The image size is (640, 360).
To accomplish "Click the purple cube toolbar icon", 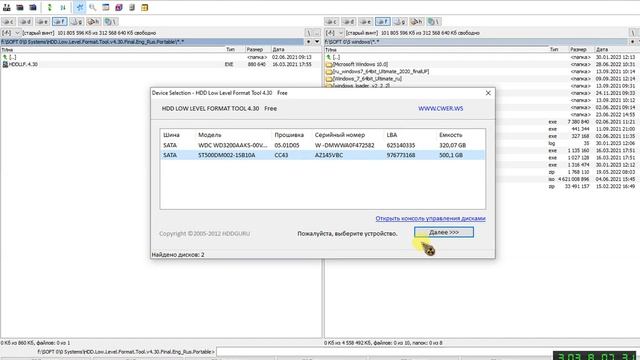I will click(x=119, y=7).
